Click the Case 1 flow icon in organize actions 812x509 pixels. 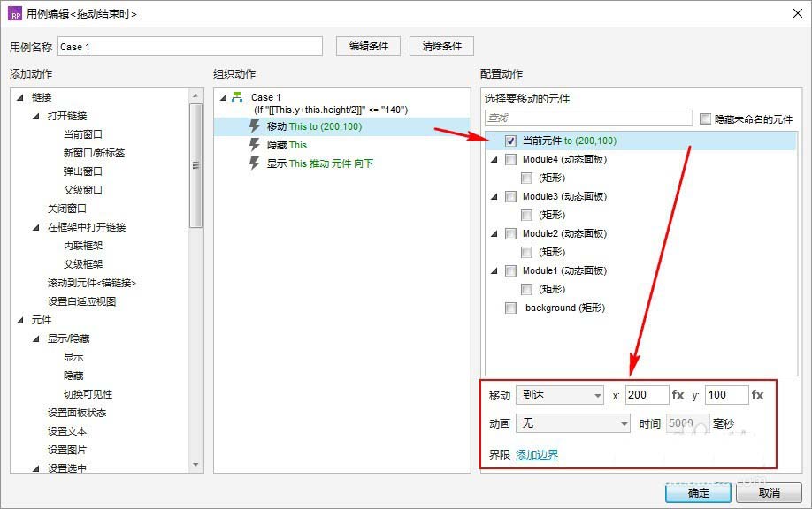pyautogui.click(x=237, y=96)
